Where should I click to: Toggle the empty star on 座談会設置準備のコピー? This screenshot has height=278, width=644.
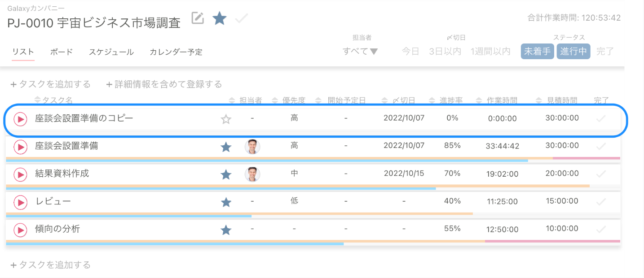click(226, 119)
